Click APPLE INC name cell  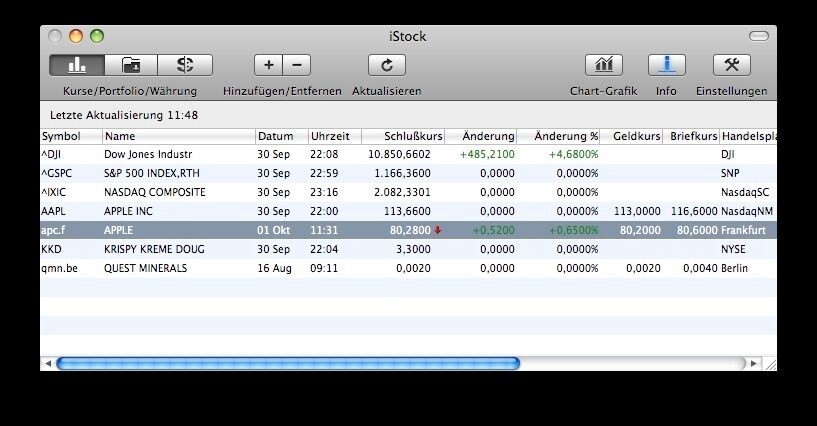point(128,211)
